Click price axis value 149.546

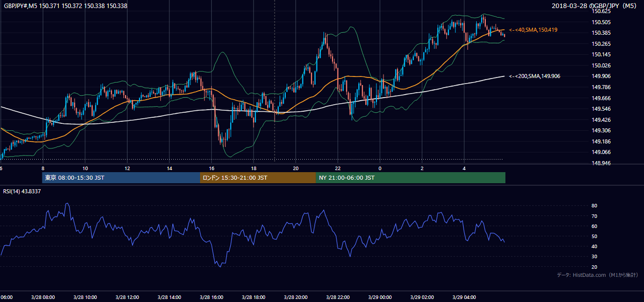click(x=601, y=109)
